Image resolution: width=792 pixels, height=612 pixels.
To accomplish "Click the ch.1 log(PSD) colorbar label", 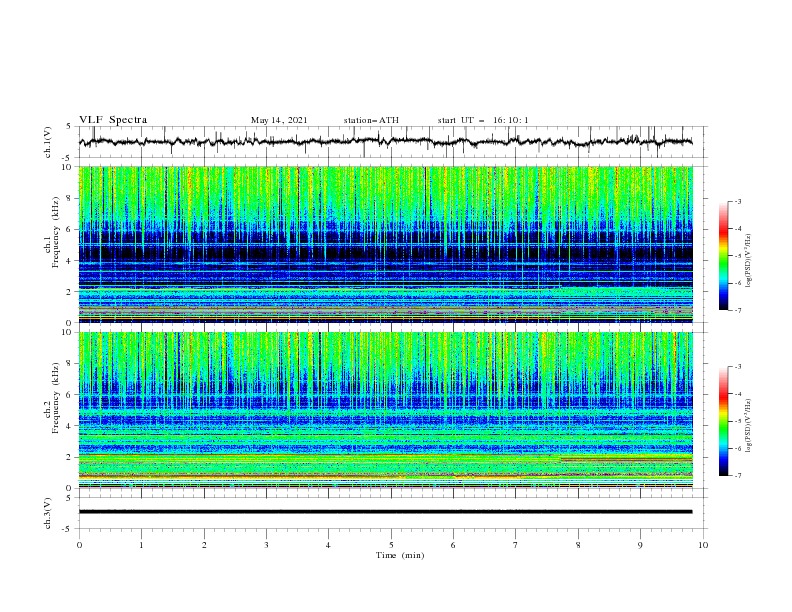I will [x=749, y=261].
